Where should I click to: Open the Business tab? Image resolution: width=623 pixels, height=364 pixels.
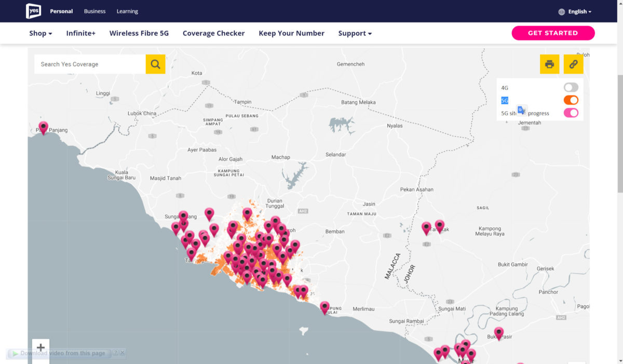pyautogui.click(x=94, y=11)
